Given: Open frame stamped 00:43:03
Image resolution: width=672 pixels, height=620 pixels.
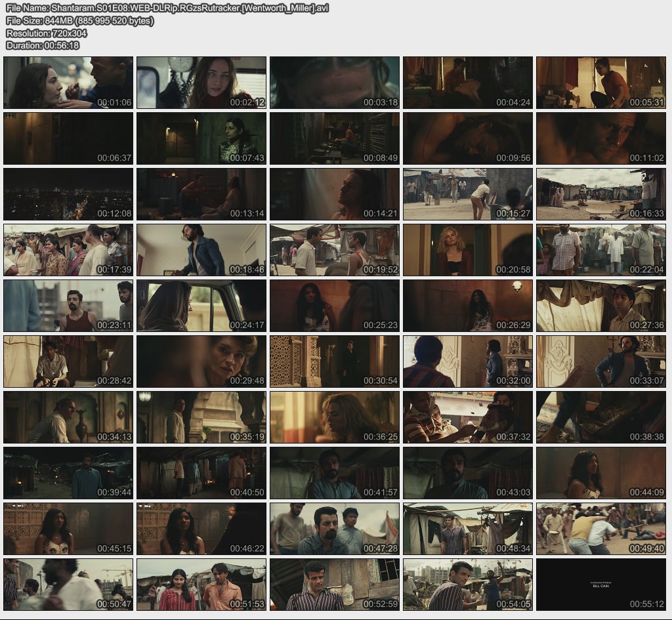Looking at the screenshot, I should point(467,473).
